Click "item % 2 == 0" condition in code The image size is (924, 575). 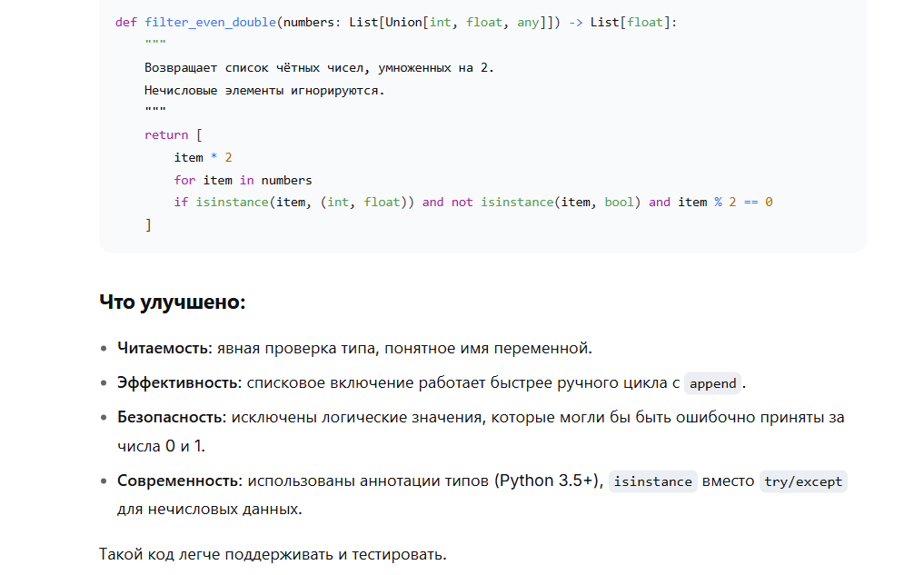[724, 202]
